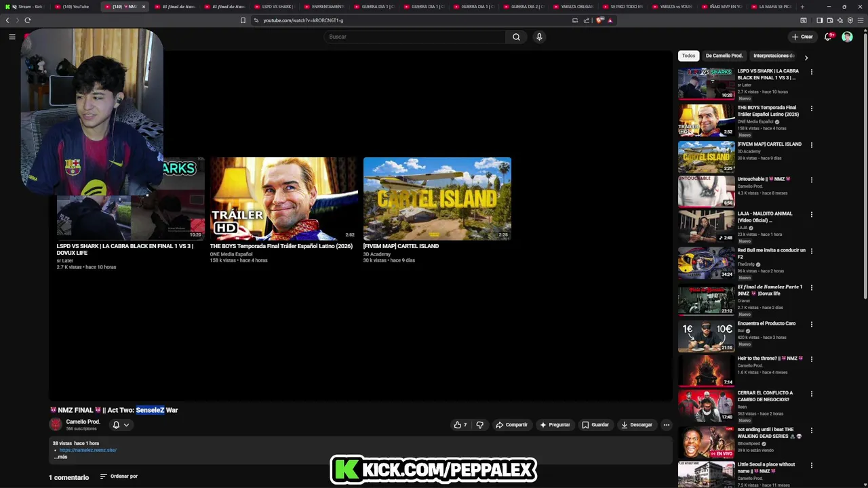Click the address bar URL

click(303, 20)
